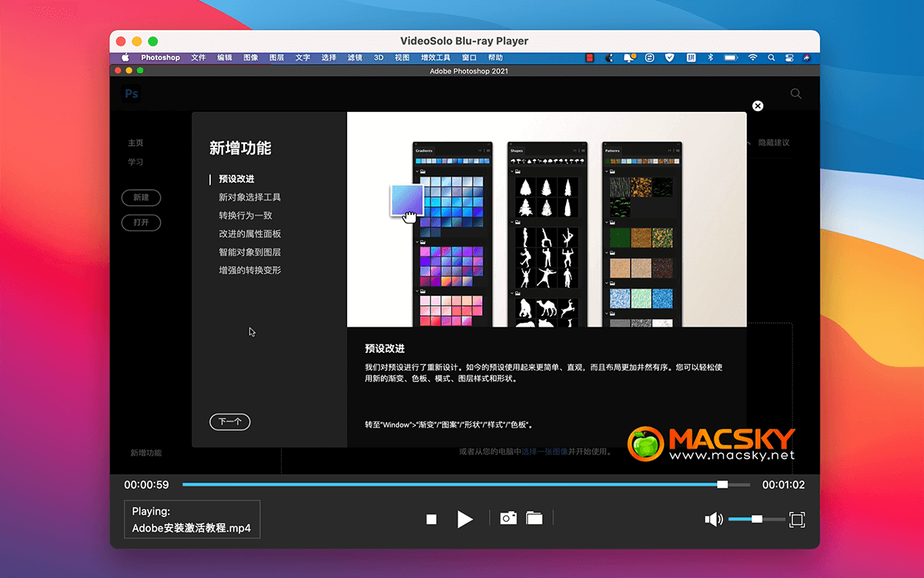Select 新对象选择工具 in the feature list
This screenshot has height=578, width=924.
[x=249, y=197]
